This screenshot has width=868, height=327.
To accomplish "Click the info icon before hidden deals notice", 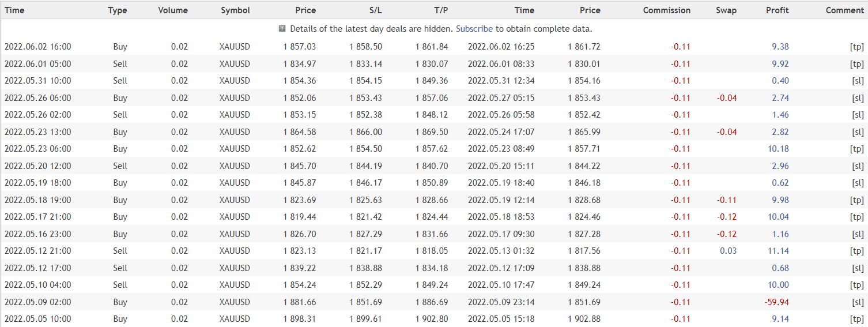I will coord(282,28).
